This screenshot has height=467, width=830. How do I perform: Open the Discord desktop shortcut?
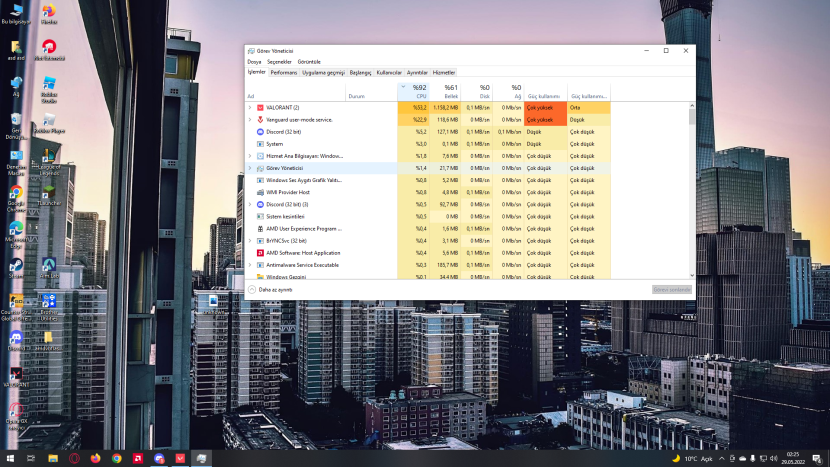pyautogui.click(x=16, y=340)
